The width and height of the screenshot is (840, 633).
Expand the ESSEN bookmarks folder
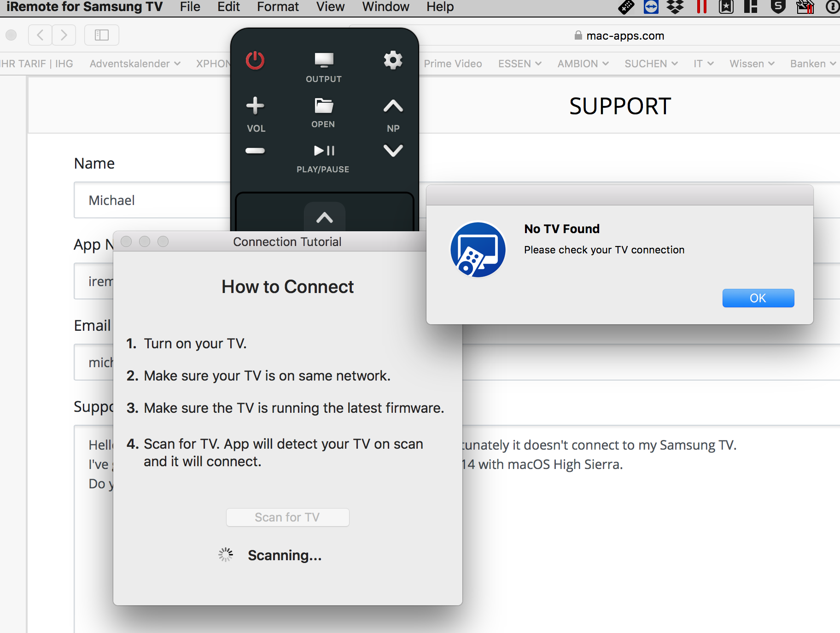pos(519,64)
